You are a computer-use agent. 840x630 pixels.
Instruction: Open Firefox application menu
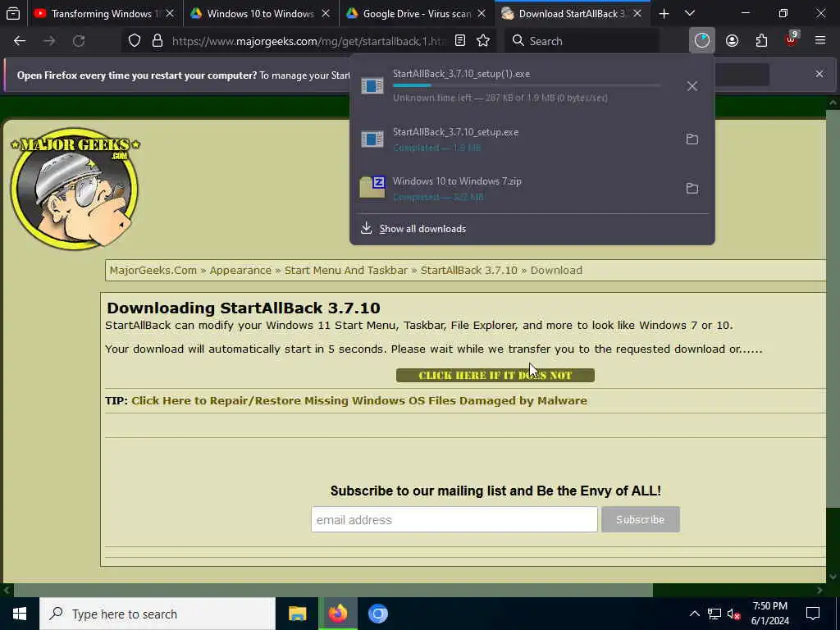(820, 41)
